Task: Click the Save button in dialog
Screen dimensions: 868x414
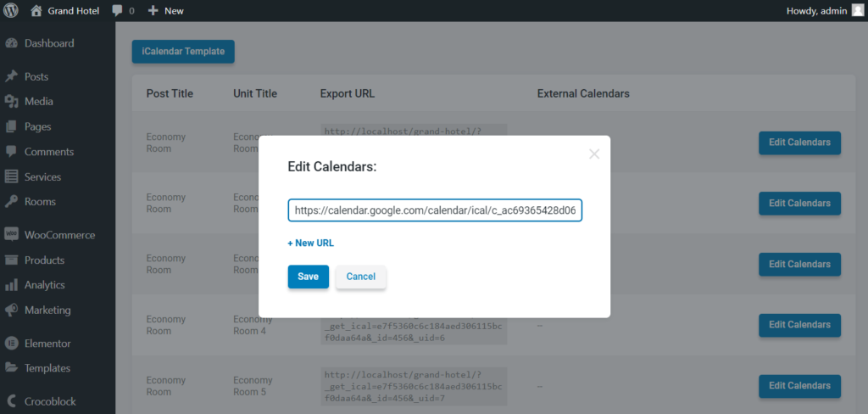Action: tap(309, 277)
